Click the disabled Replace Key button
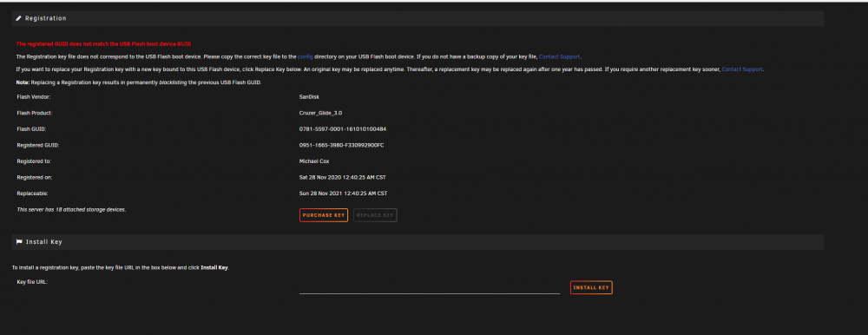This screenshot has height=335, width=868. tap(375, 215)
